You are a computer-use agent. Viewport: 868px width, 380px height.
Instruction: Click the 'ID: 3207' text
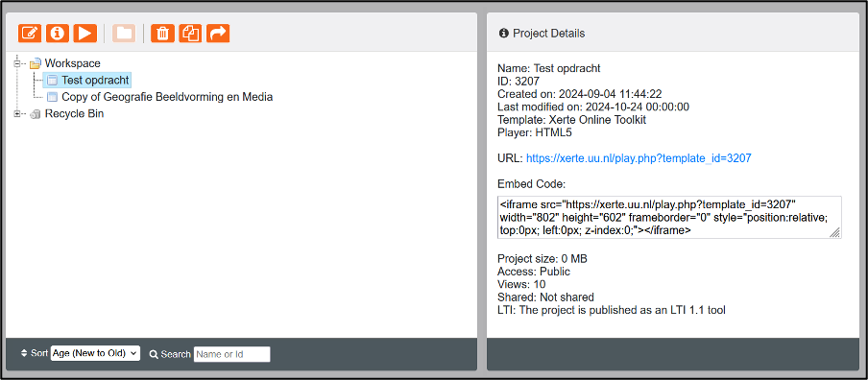click(518, 82)
